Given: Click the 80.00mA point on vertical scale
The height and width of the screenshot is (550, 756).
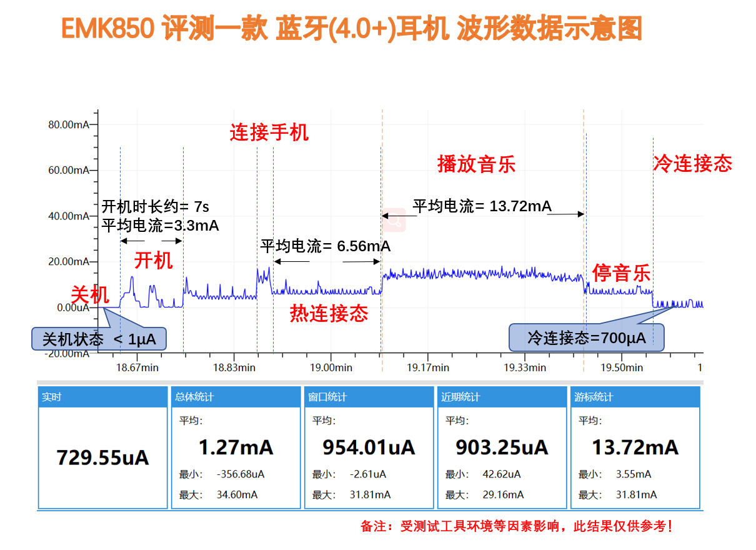Looking at the screenshot, I should pyautogui.click(x=70, y=124).
